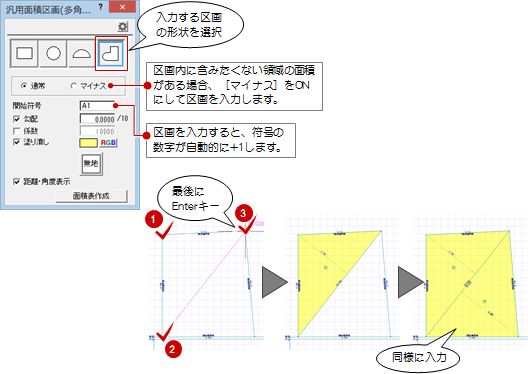Select the rectangle shape icon

point(24,53)
